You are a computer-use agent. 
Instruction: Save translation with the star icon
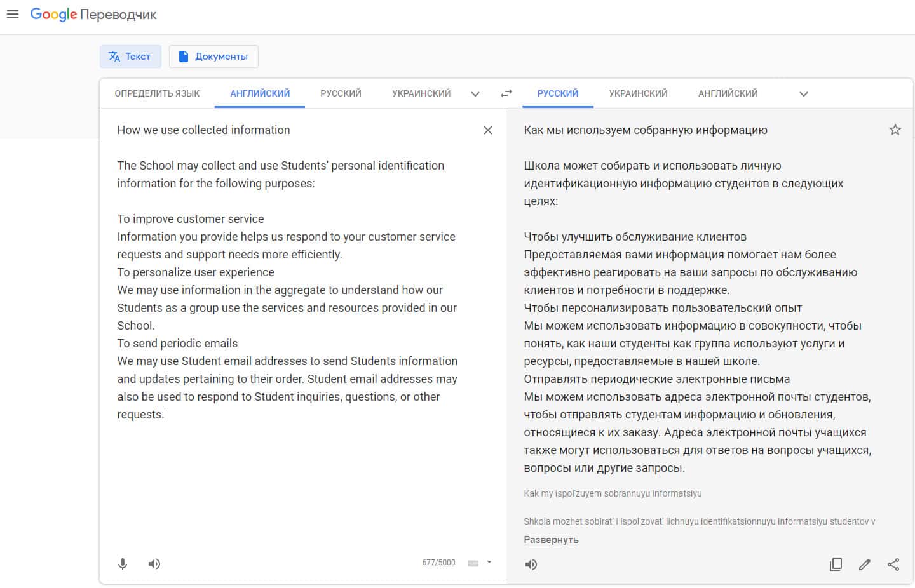coord(895,130)
